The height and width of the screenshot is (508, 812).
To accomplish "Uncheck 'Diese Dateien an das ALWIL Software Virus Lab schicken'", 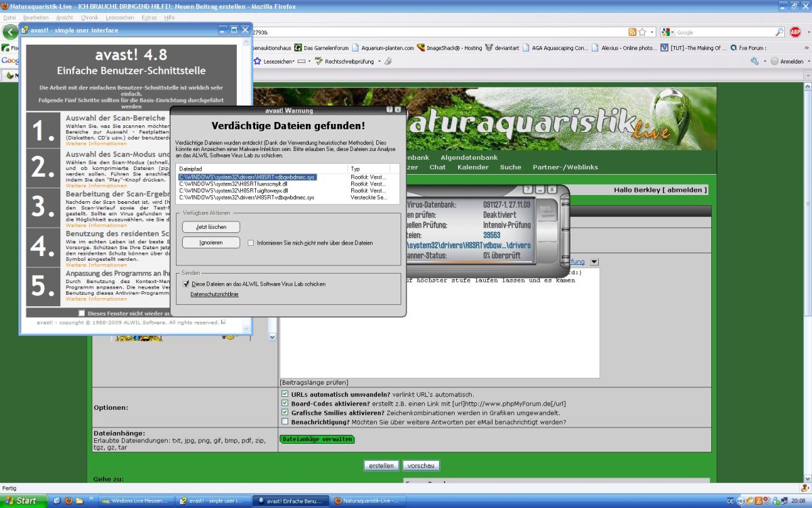I will tap(186, 284).
